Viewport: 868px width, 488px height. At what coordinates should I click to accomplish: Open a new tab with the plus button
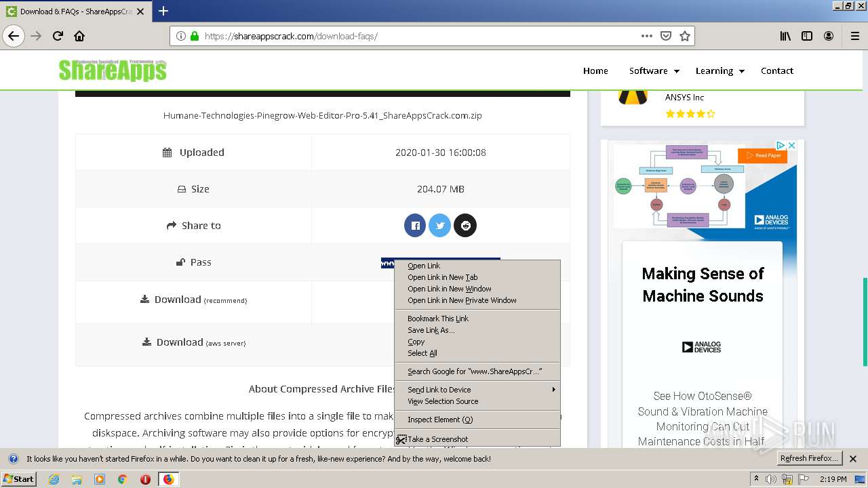(x=163, y=11)
